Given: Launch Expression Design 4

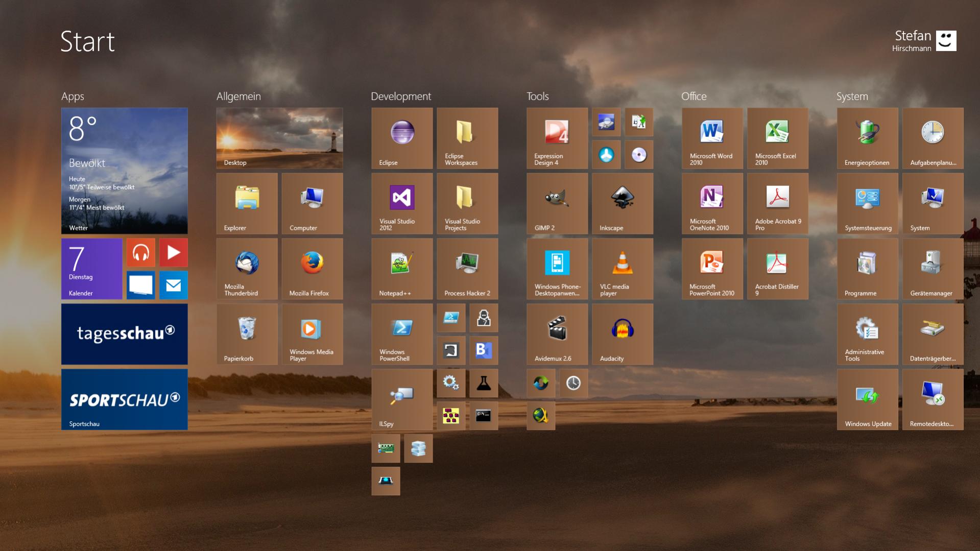Looking at the screenshot, I should coord(558,138).
